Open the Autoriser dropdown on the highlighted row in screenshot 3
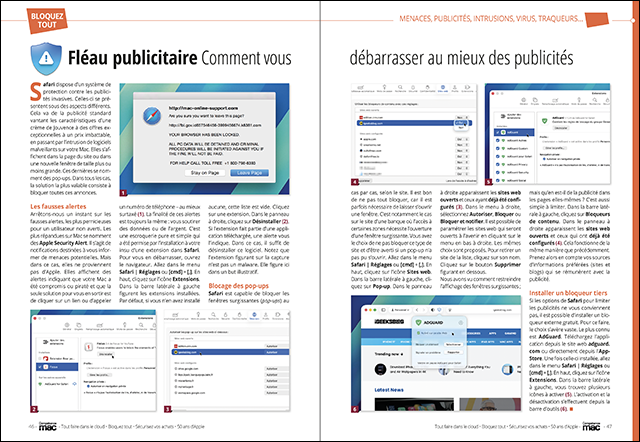This screenshot has height=442, width=640. coord(277,352)
